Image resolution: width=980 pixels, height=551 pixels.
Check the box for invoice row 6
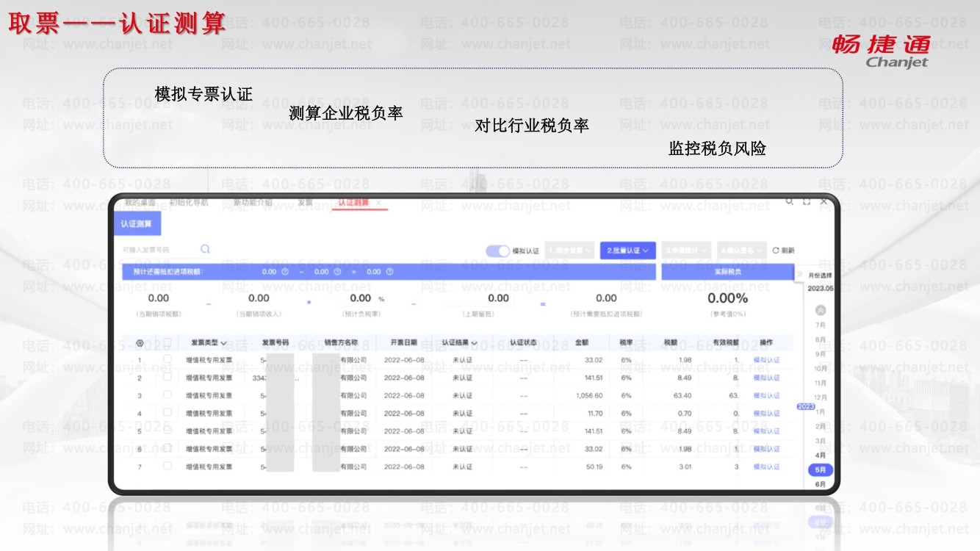click(x=167, y=447)
